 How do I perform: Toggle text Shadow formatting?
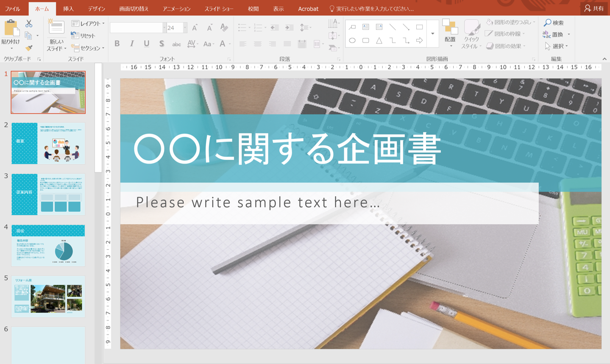(x=162, y=44)
